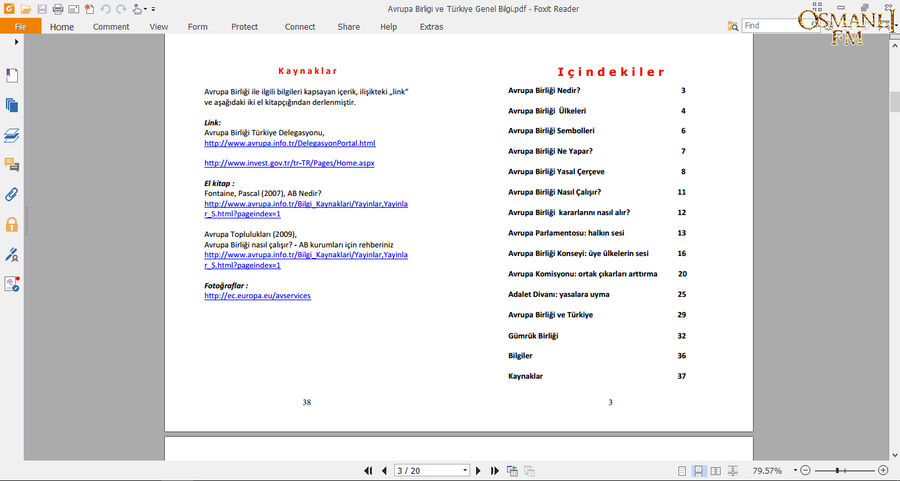Undo the last action

point(105,9)
